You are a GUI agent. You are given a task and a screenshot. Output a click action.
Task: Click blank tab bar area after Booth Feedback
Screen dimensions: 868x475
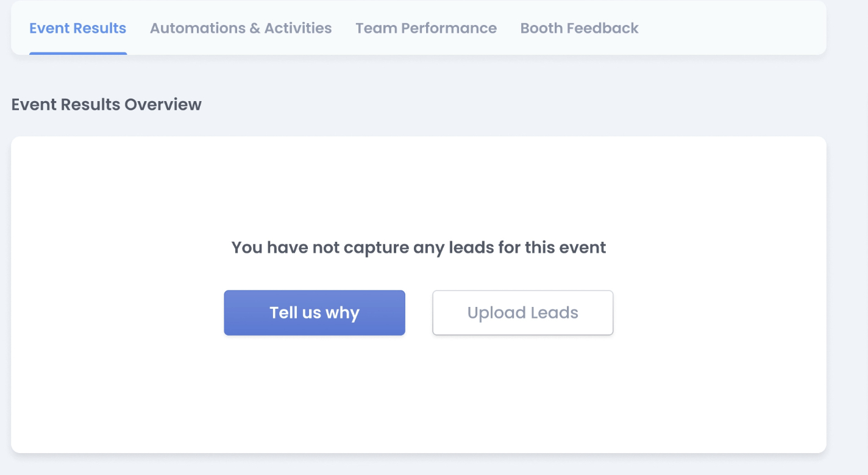point(731,28)
